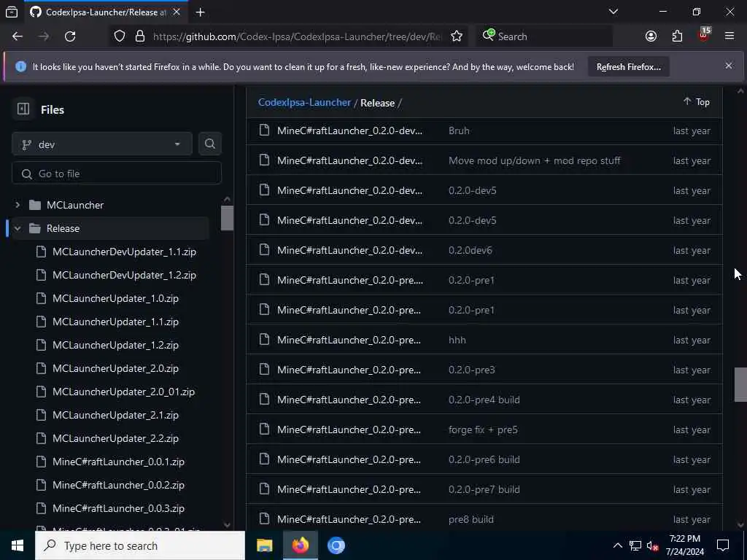Reload the current page
The image size is (747, 560).
(70, 36)
